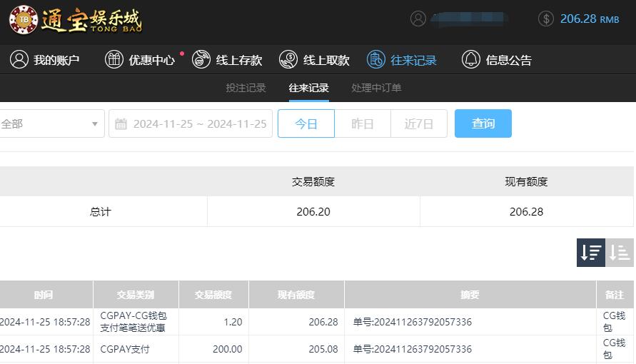Switch to 处理中订单 tab
Screen dimensions: 636x364
click(376, 88)
